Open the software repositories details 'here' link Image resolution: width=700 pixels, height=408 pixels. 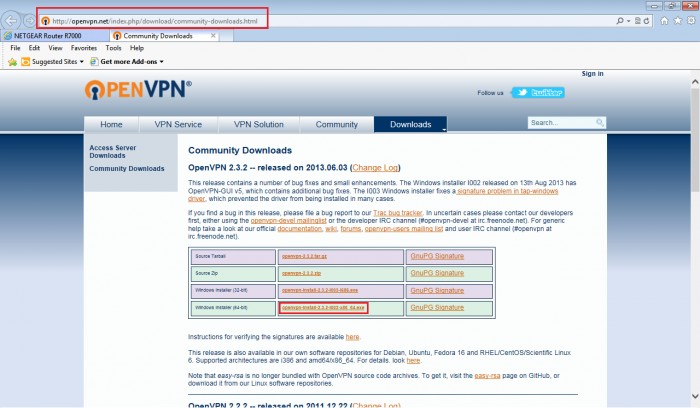click(x=413, y=360)
